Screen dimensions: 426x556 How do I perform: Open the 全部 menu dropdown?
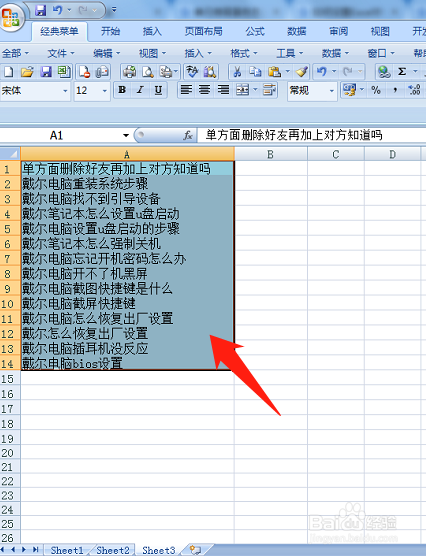pyautogui.click(x=15, y=54)
